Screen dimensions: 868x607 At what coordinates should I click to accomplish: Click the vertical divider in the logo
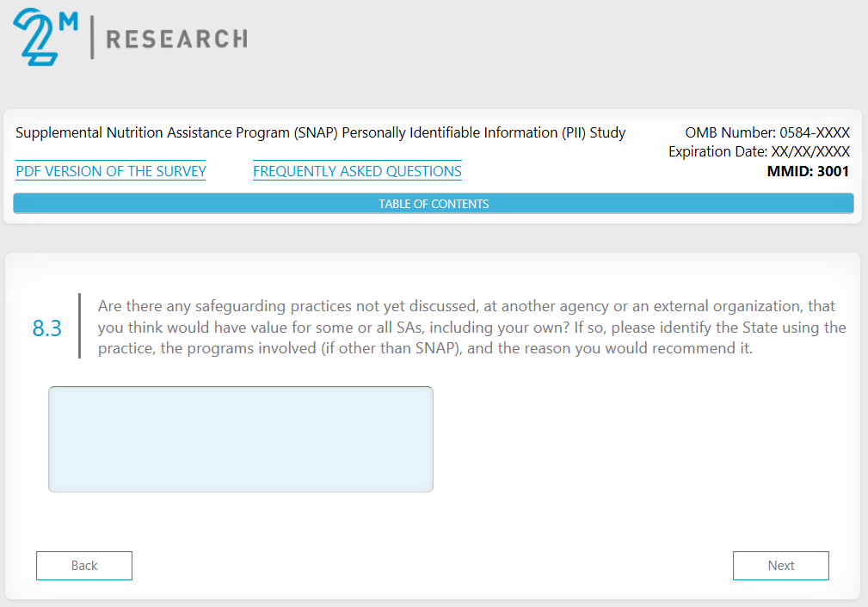(92, 38)
